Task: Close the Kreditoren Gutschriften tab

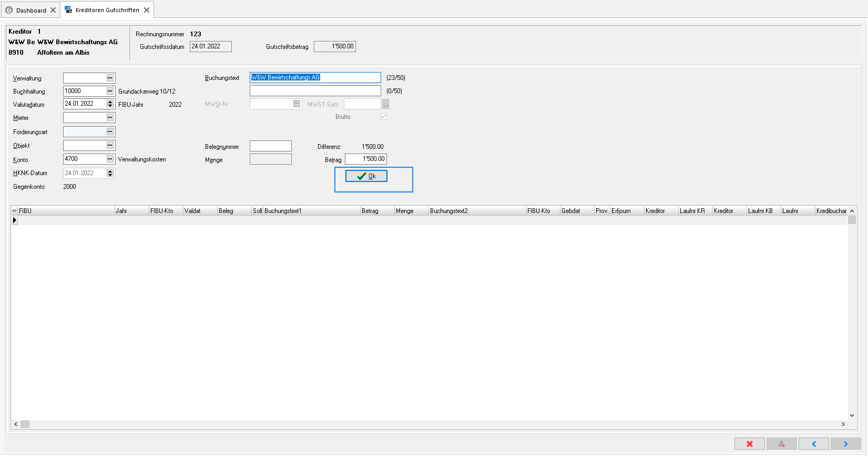Action: tap(147, 10)
